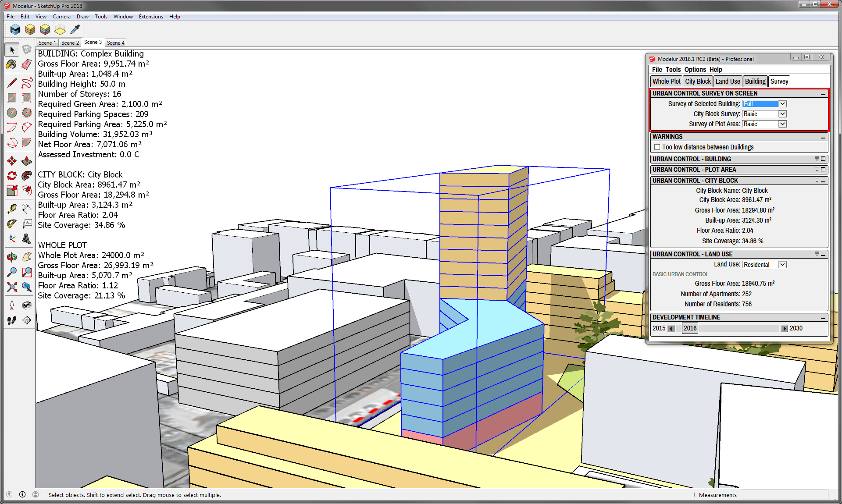
Task: Choose the Push/Pull tool
Action: pos(26,160)
